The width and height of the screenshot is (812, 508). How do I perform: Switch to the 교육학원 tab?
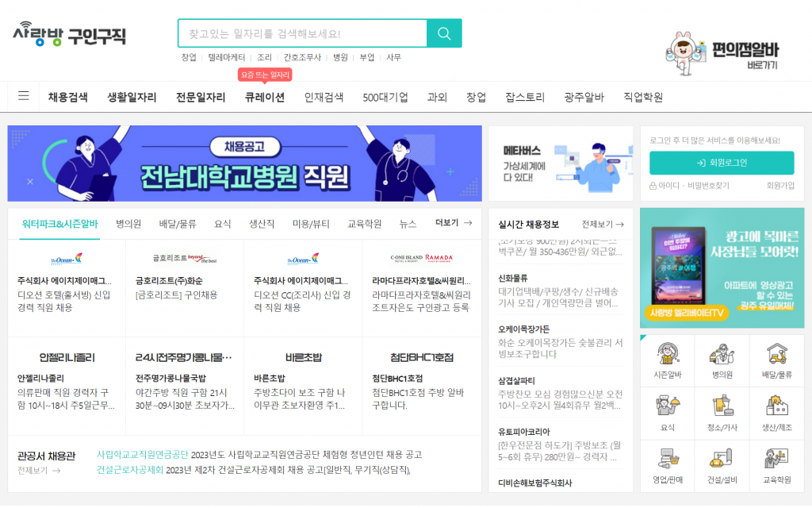364,224
